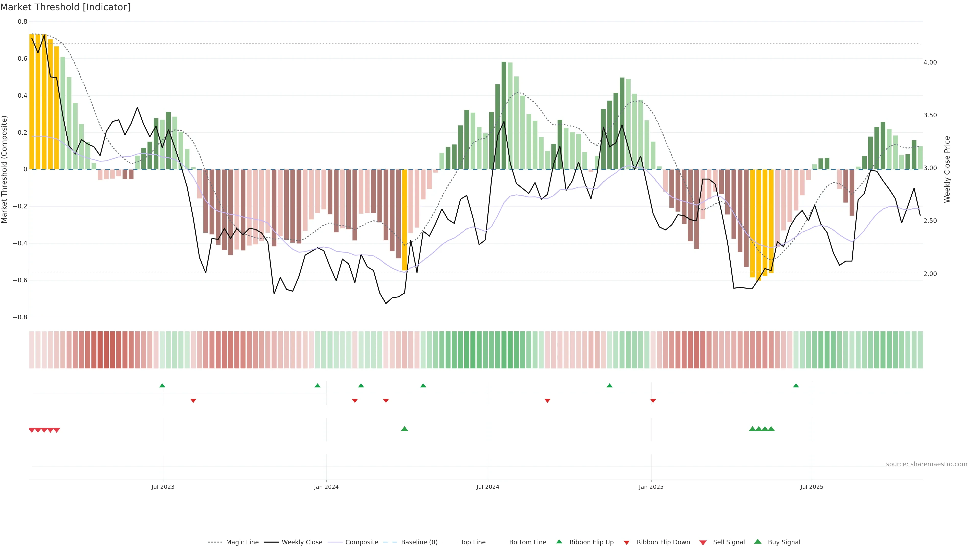This screenshot has width=980, height=551.
Task: Click the Buy Signal legend icon
Action: click(758, 542)
